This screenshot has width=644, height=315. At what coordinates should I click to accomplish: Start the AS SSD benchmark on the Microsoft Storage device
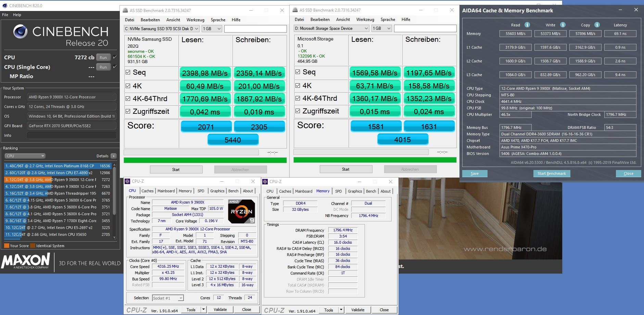pyautogui.click(x=346, y=169)
